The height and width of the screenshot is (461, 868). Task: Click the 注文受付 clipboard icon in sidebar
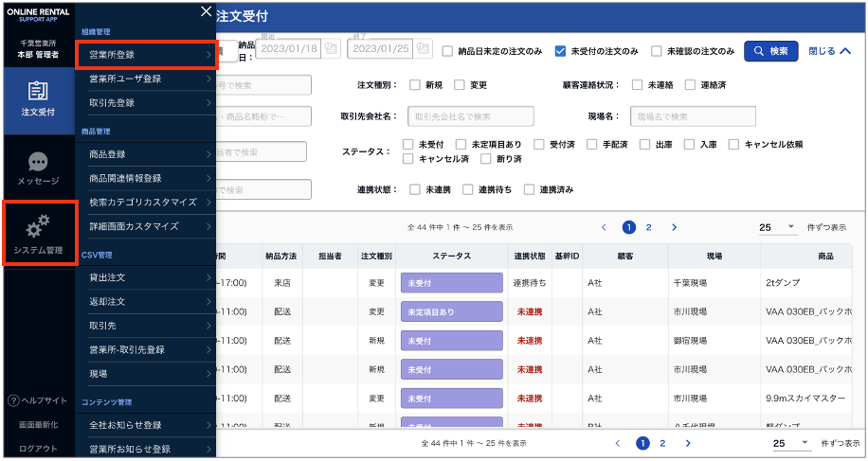click(x=38, y=91)
